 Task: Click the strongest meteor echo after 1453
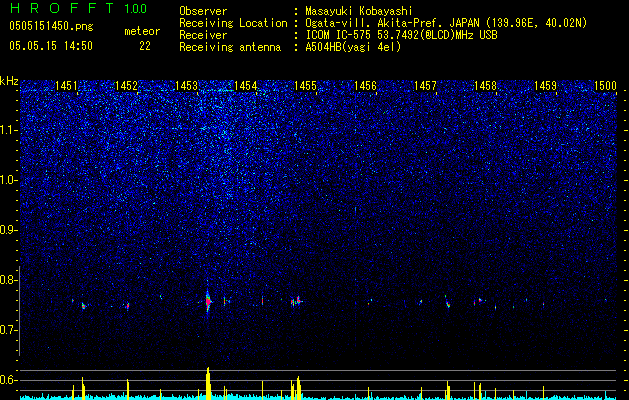[x=208, y=301]
